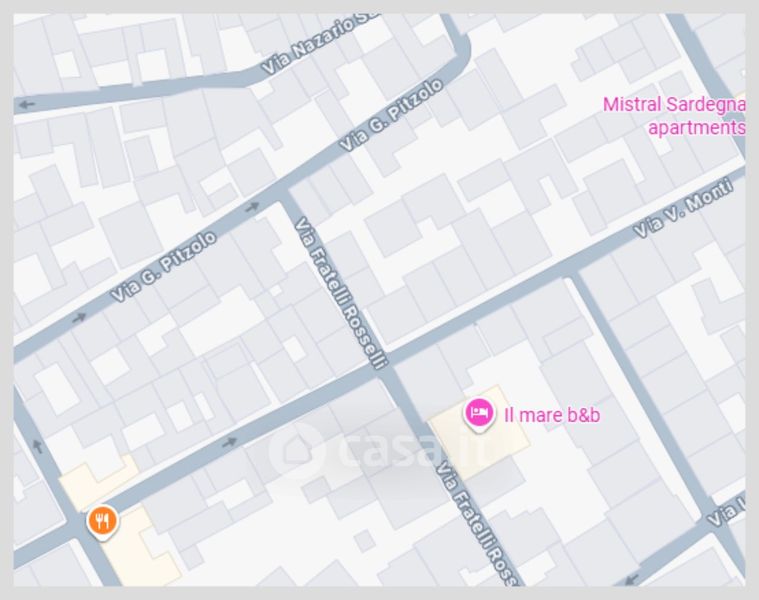
Task: Open the Il mare b&b text label
Action: click(x=552, y=415)
